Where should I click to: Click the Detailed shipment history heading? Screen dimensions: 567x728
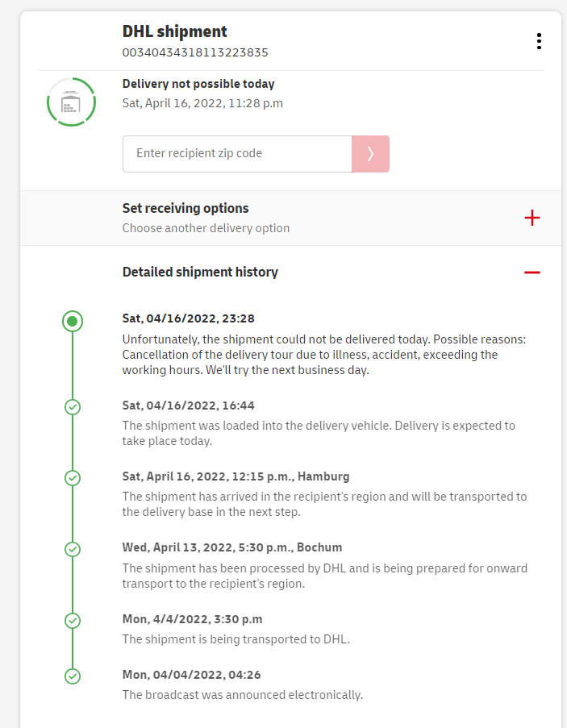(200, 272)
